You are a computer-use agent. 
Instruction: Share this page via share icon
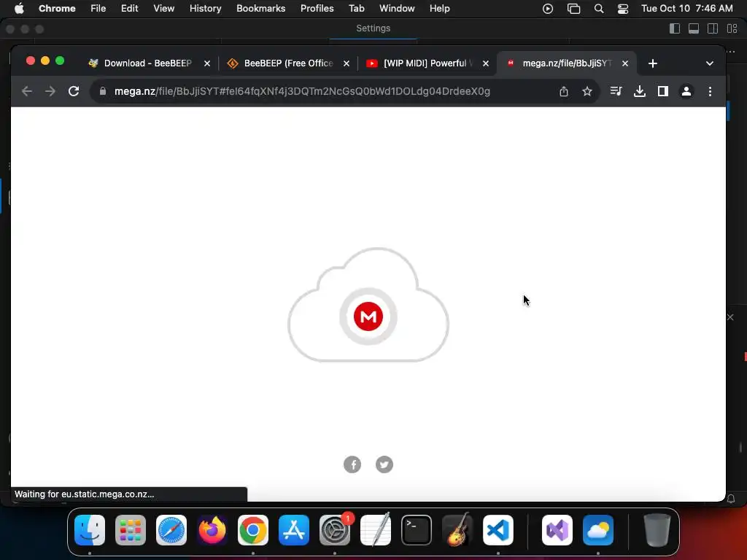point(564,91)
